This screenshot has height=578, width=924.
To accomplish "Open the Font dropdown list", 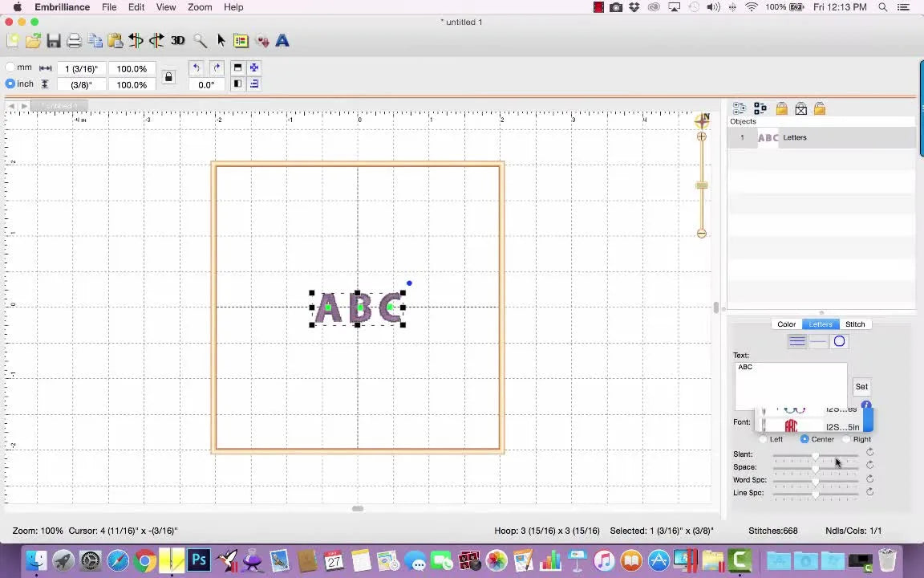I will 868,421.
